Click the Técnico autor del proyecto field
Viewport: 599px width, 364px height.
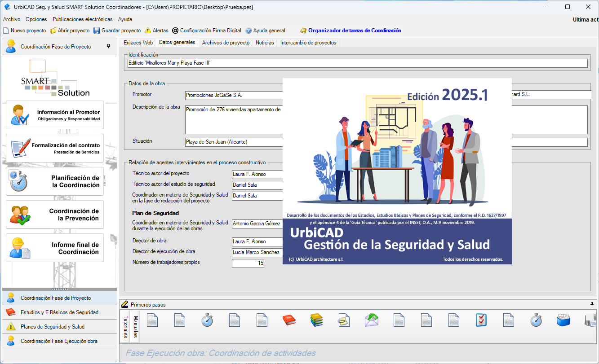point(257,174)
